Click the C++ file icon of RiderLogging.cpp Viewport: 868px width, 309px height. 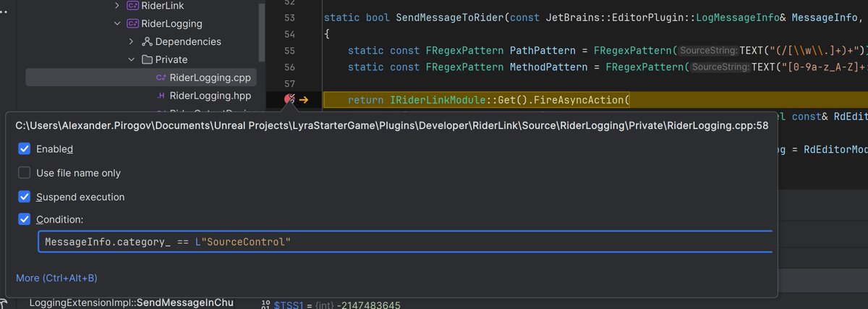161,77
